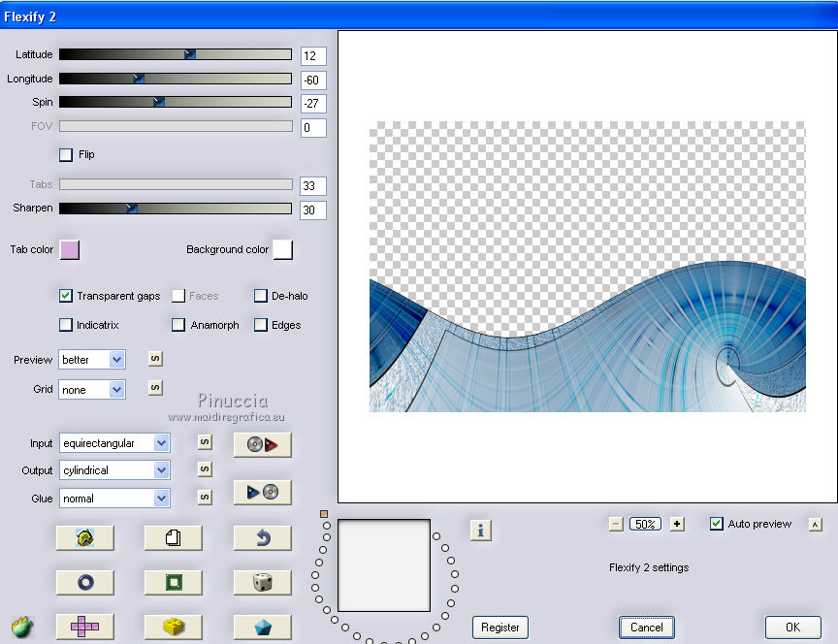Click the blue polyhedron gem button

click(x=263, y=627)
